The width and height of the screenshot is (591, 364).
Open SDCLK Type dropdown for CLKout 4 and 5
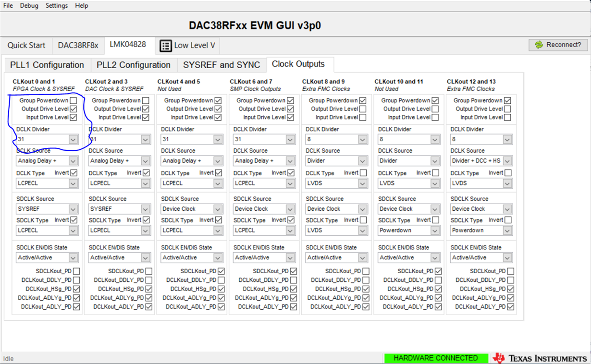[x=192, y=230]
